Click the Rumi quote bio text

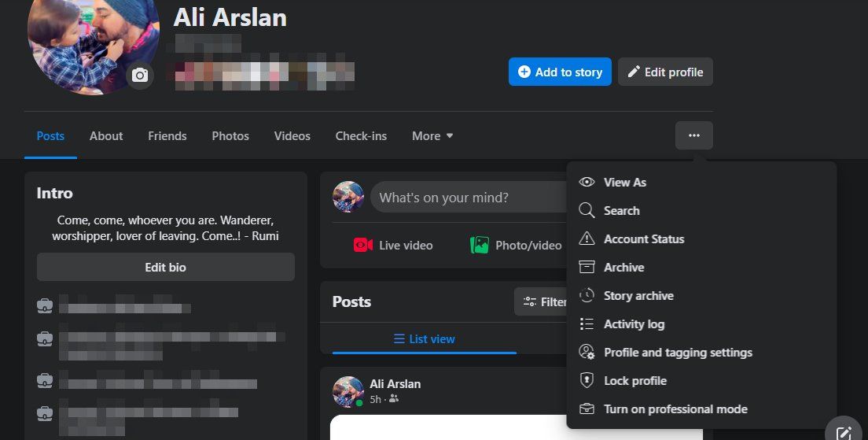point(166,227)
